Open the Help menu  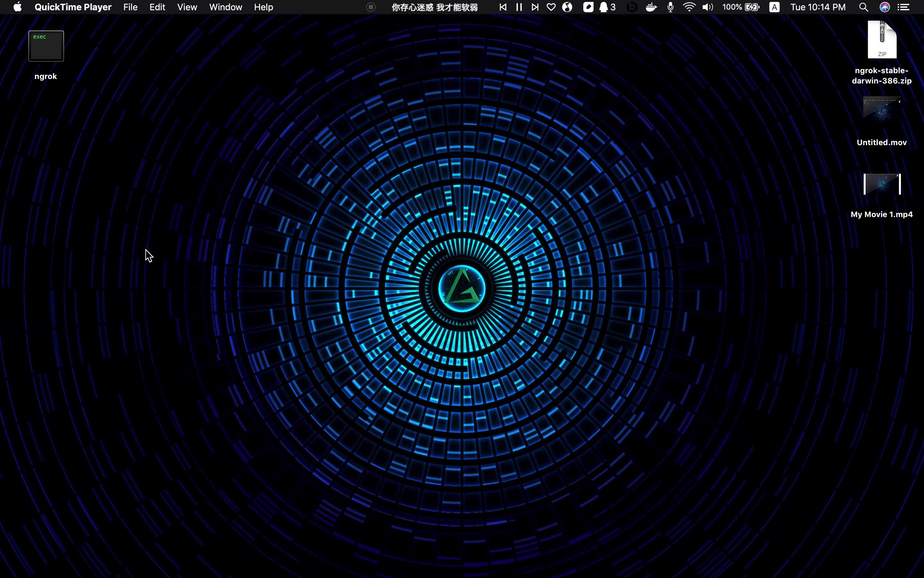[x=263, y=7]
